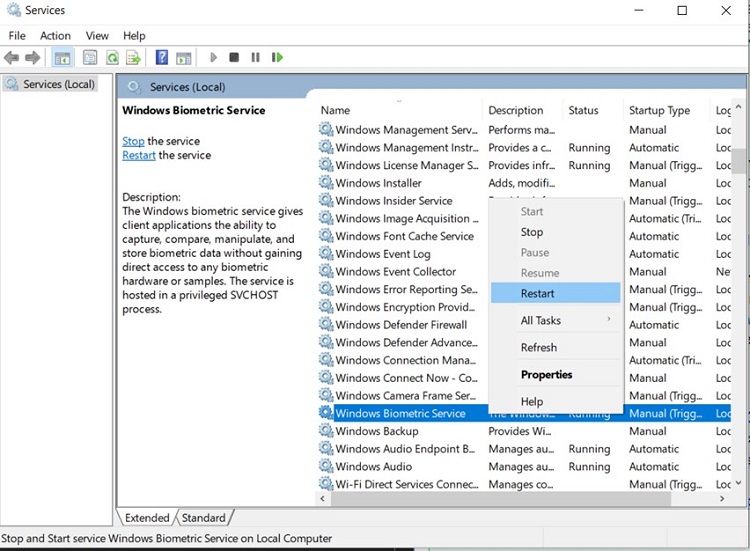Click the Forward arrow toolbar icon
The image size is (750, 551).
point(33,58)
